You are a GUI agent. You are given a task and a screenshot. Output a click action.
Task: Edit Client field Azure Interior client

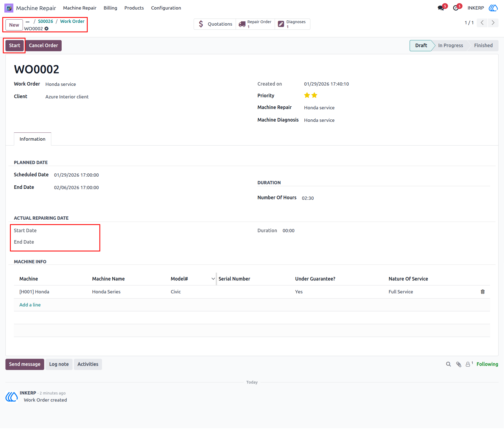[x=67, y=97]
